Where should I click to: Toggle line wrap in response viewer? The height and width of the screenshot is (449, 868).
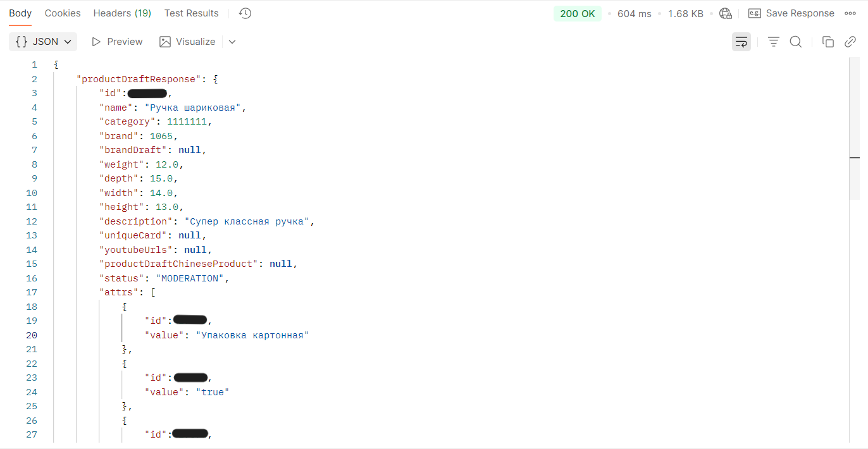(x=741, y=42)
